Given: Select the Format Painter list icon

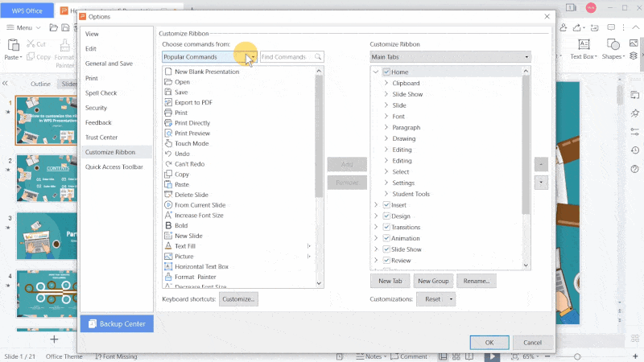Looking at the screenshot, I should pos(168,277).
